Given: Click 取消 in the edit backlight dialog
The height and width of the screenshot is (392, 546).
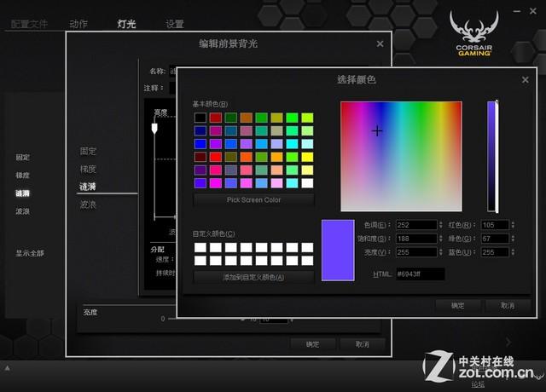Looking at the screenshot, I should pos(362,344).
